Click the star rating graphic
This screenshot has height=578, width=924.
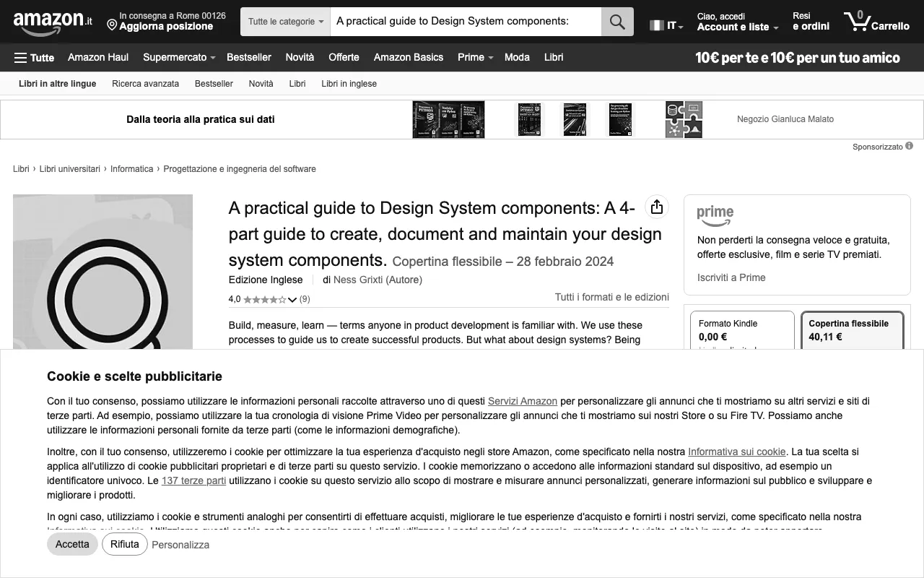(264, 299)
